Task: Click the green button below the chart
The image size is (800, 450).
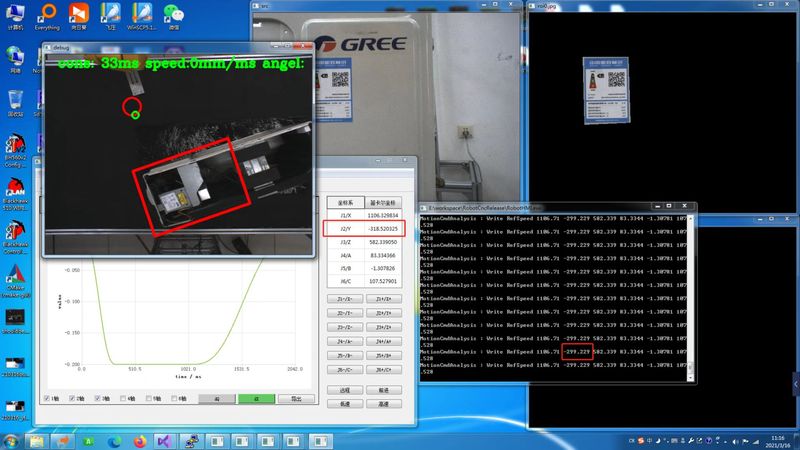Action: [x=256, y=398]
